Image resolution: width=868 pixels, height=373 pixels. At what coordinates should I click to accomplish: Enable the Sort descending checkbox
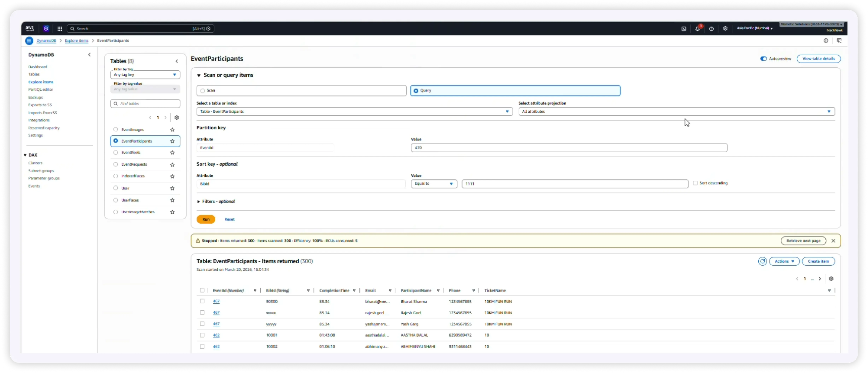coord(695,183)
